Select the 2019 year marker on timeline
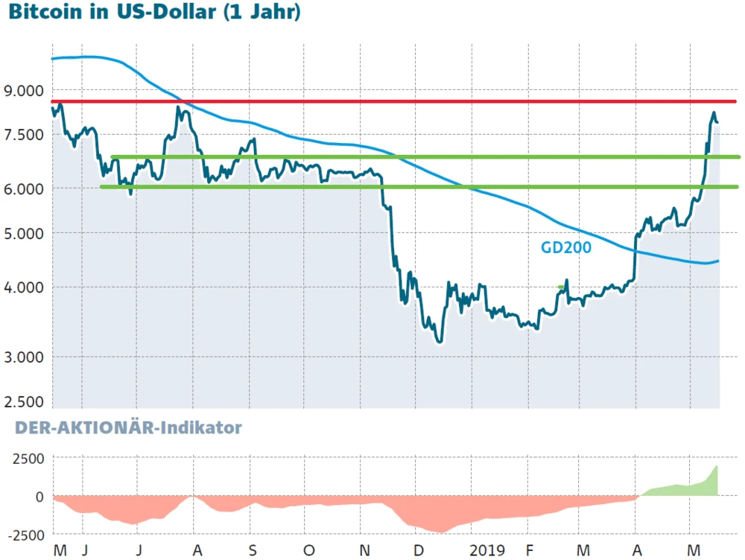The height and width of the screenshot is (560, 745). 489,550
